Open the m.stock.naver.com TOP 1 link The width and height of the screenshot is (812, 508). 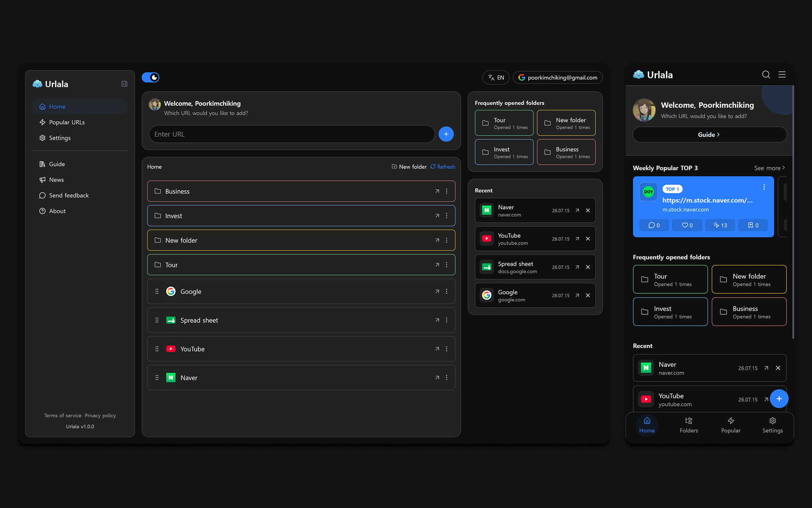click(708, 201)
